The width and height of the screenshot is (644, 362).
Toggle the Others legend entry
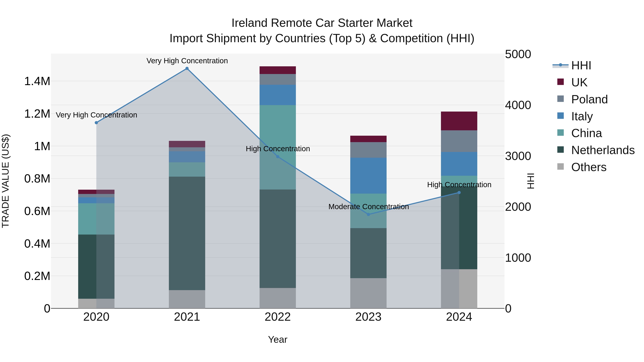click(582, 167)
